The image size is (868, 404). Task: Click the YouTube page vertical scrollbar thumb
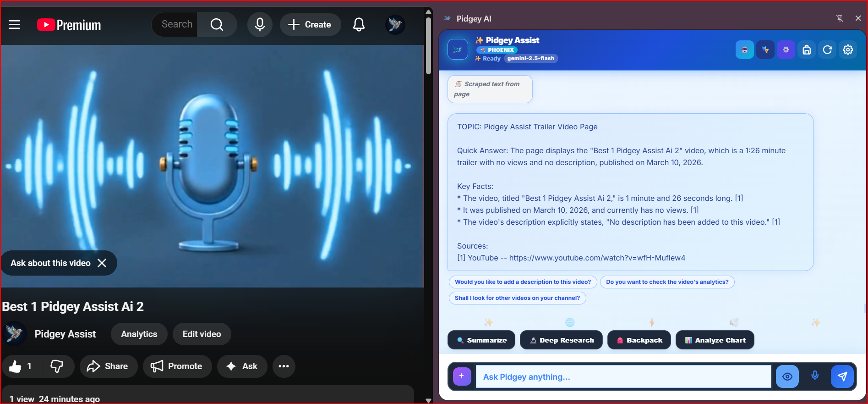(x=428, y=46)
